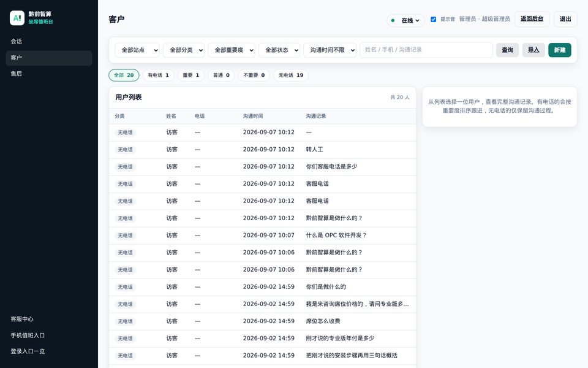Click the 席位怎么收费 record
Image resolution: width=588 pixels, height=368 pixels.
(323, 321)
